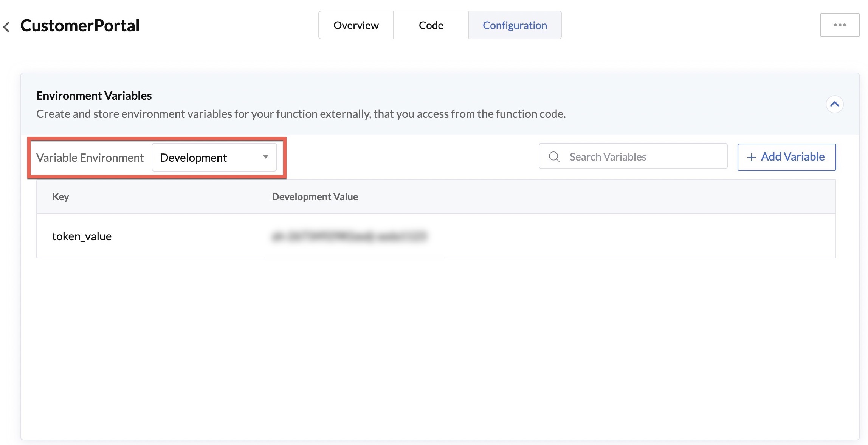Collapse the Environment Variables section chevron
Viewport: 868px width, 445px height.
834,104
